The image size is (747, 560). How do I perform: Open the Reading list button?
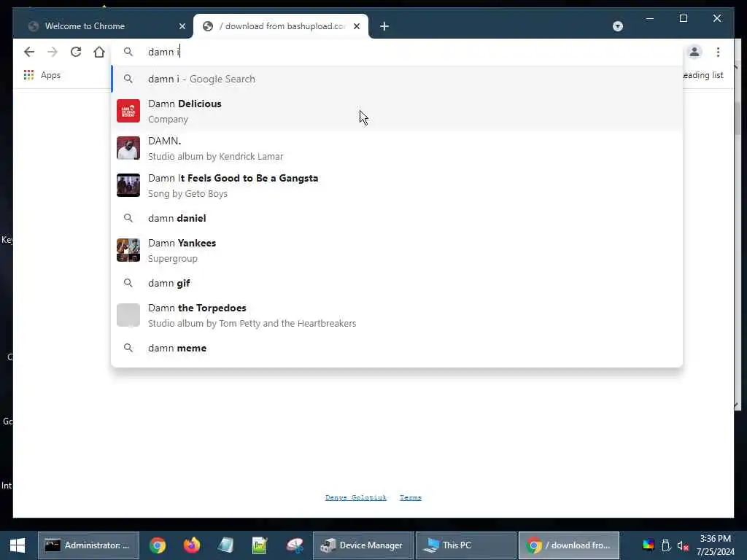(703, 75)
